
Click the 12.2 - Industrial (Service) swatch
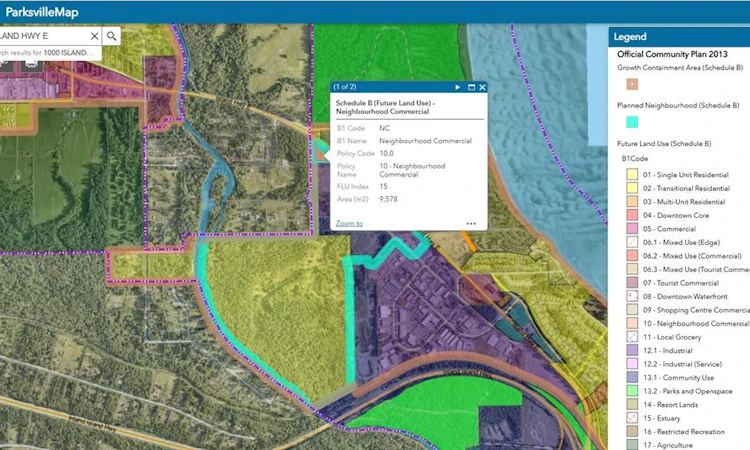[x=632, y=364]
